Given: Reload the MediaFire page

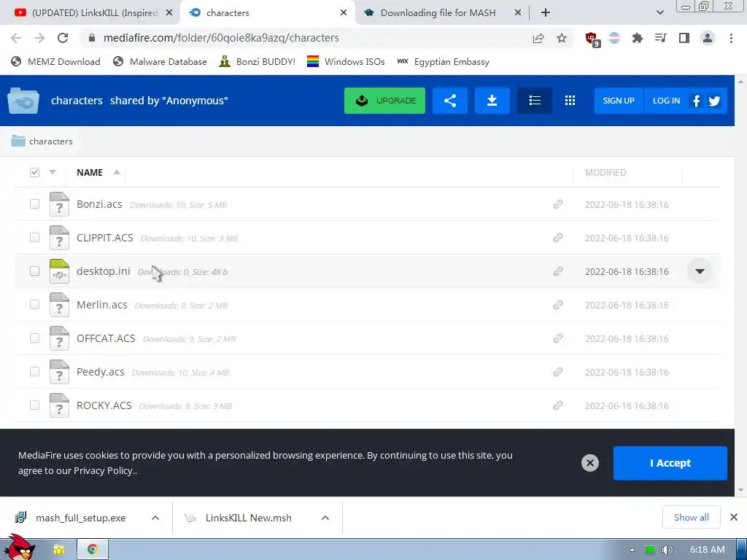Looking at the screenshot, I should [63, 38].
